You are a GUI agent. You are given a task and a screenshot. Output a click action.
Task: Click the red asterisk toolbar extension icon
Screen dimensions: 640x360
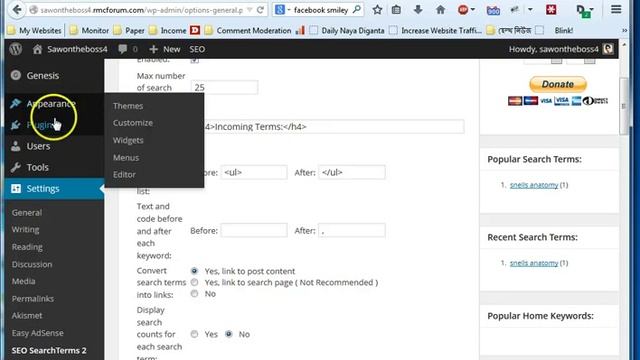(x=551, y=9)
